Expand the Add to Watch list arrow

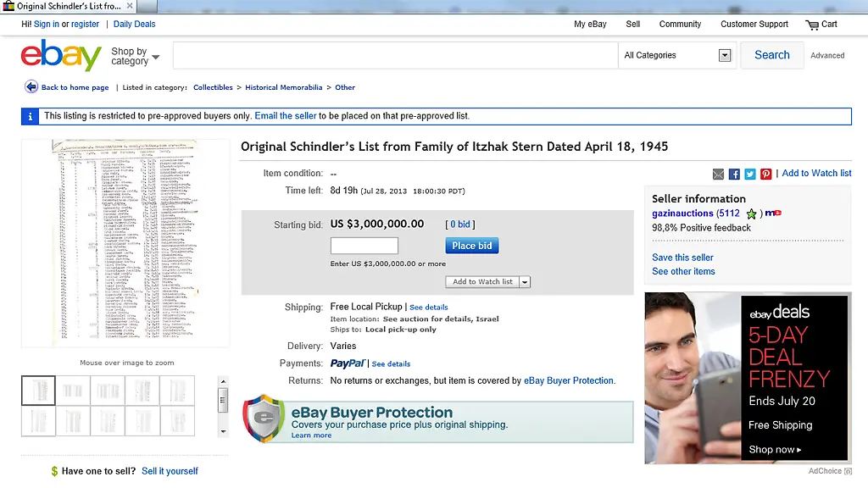pos(525,282)
